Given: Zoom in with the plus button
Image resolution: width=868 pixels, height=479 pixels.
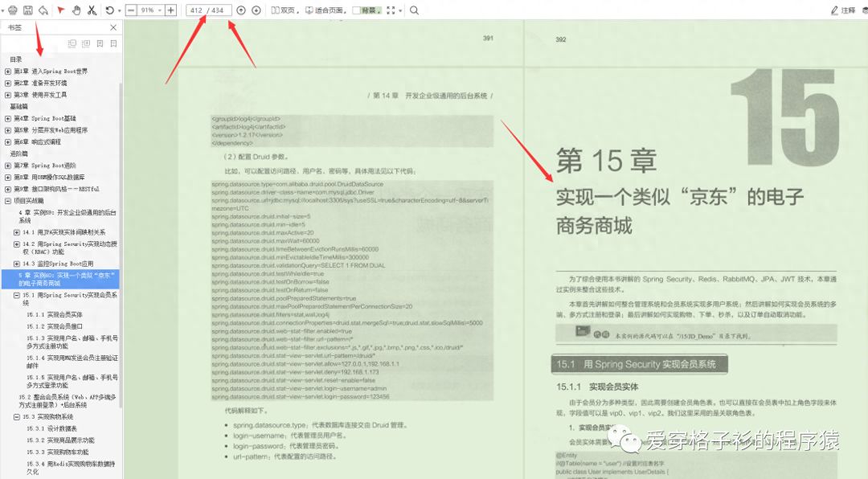Looking at the screenshot, I should (x=171, y=10).
